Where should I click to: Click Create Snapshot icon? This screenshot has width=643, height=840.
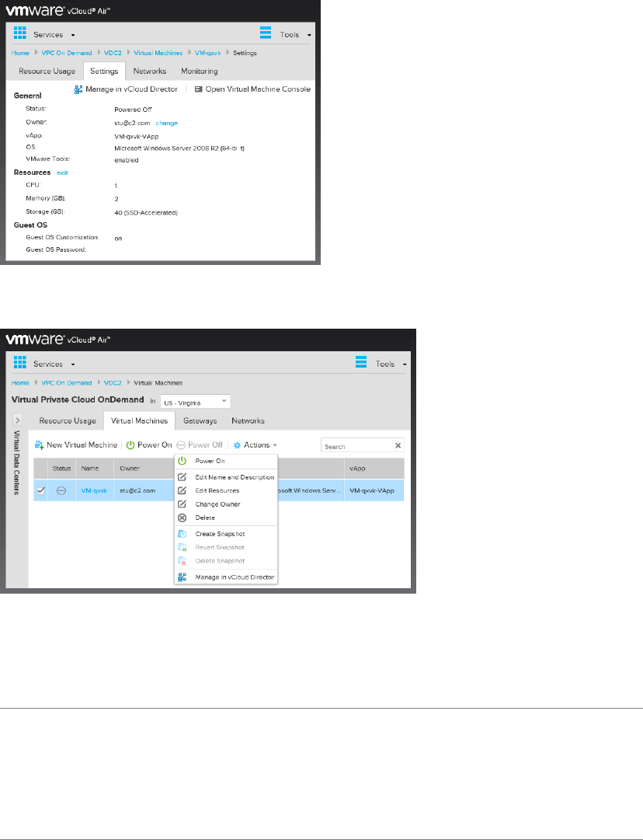182,534
